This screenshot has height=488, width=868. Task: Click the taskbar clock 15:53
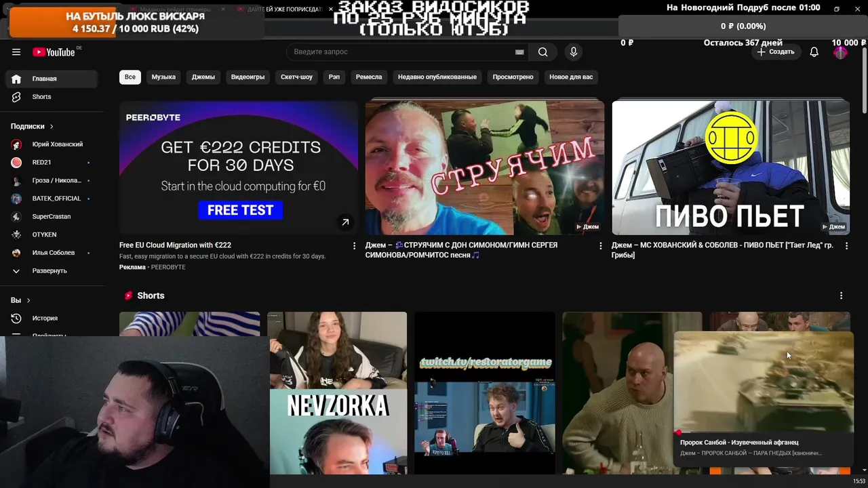coord(859,481)
